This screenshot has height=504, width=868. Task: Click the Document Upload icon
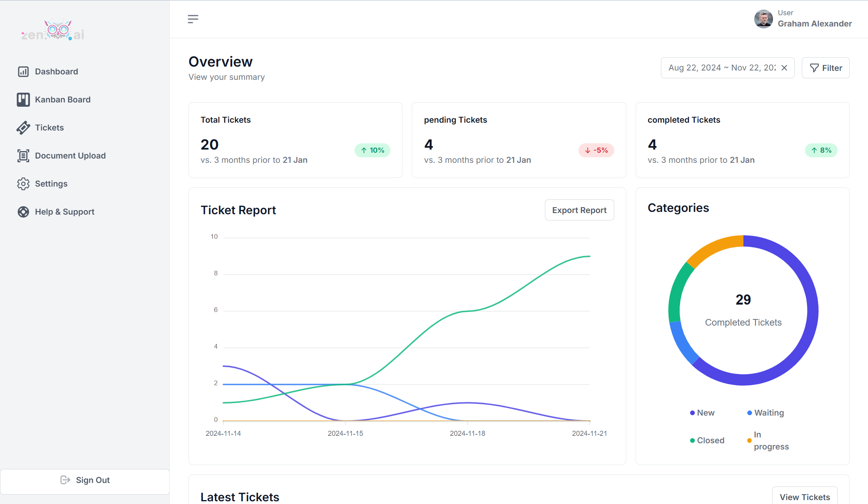23,156
